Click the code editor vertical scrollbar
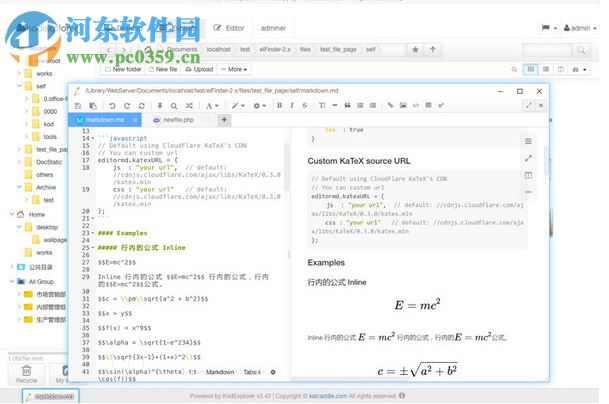 pos(287,167)
